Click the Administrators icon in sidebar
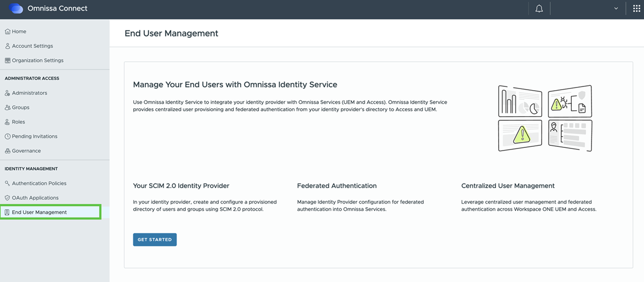Viewport: 644px width, 282px height. 7,93
